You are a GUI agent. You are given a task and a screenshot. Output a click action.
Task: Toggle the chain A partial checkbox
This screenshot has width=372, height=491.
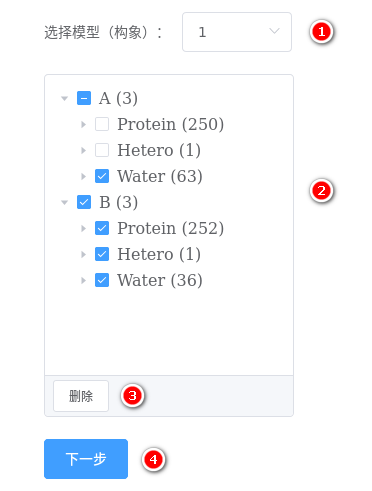(x=84, y=98)
